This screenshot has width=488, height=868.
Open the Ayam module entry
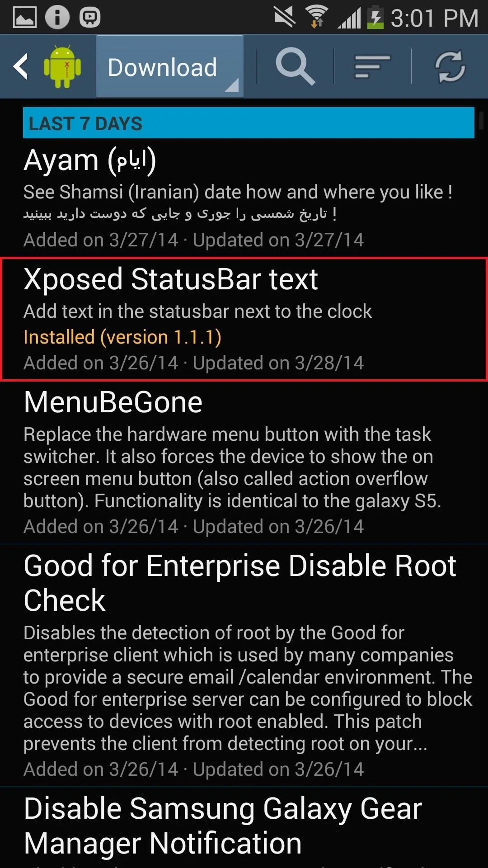[x=244, y=198]
